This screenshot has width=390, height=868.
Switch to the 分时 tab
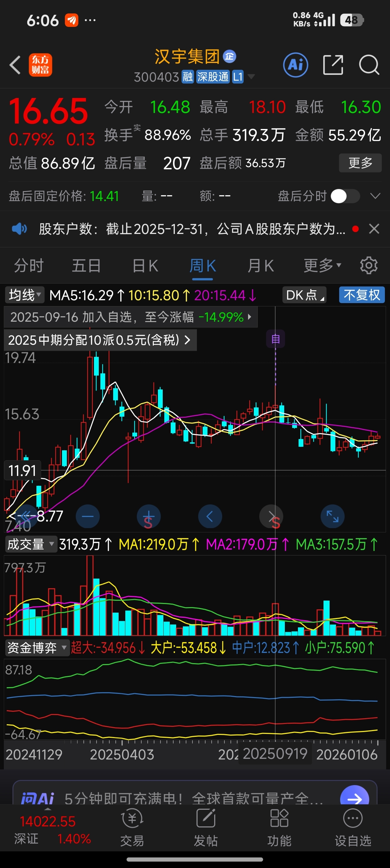(29, 266)
